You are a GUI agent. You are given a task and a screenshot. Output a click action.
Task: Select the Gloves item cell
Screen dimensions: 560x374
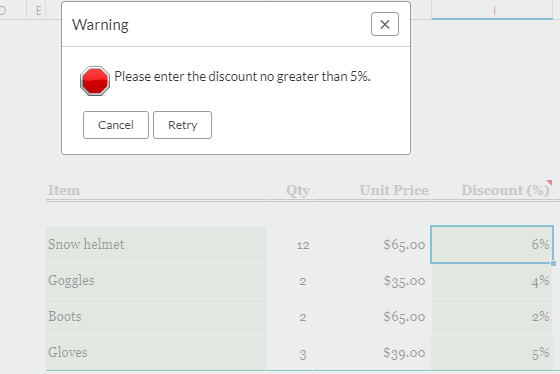tap(156, 353)
